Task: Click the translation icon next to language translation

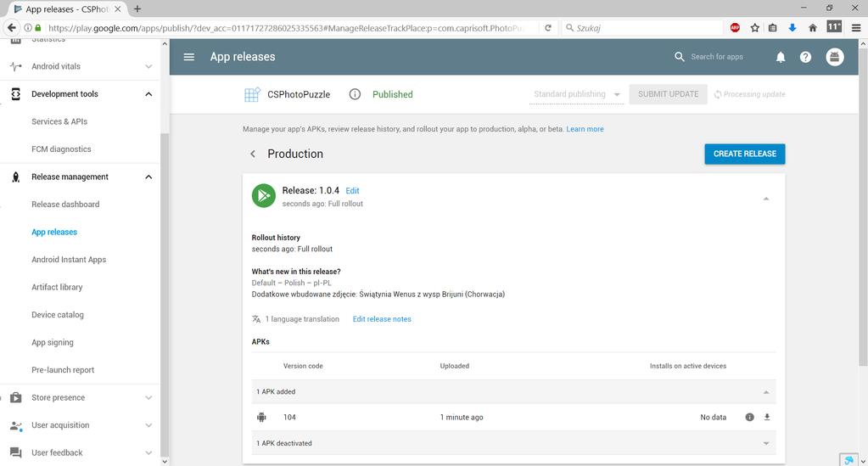Action: (256, 319)
